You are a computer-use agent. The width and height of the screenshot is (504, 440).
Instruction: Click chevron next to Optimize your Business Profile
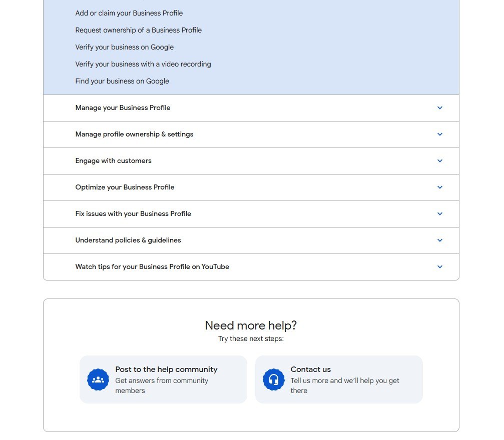[440, 187]
